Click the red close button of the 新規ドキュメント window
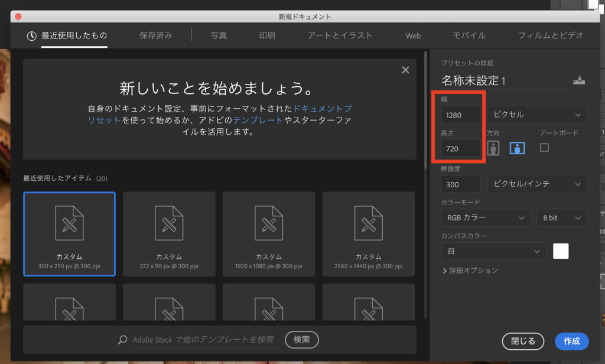This screenshot has width=605, height=364. (x=18, y=16)
